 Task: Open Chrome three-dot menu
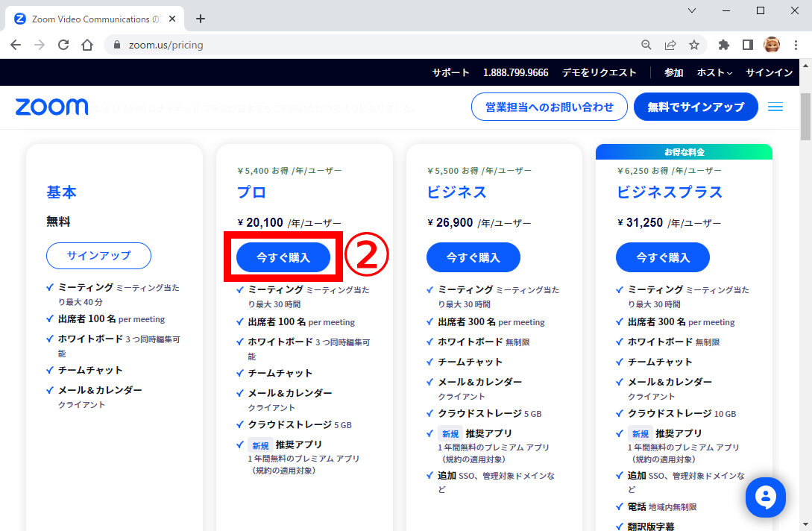(x=796, y=45)
